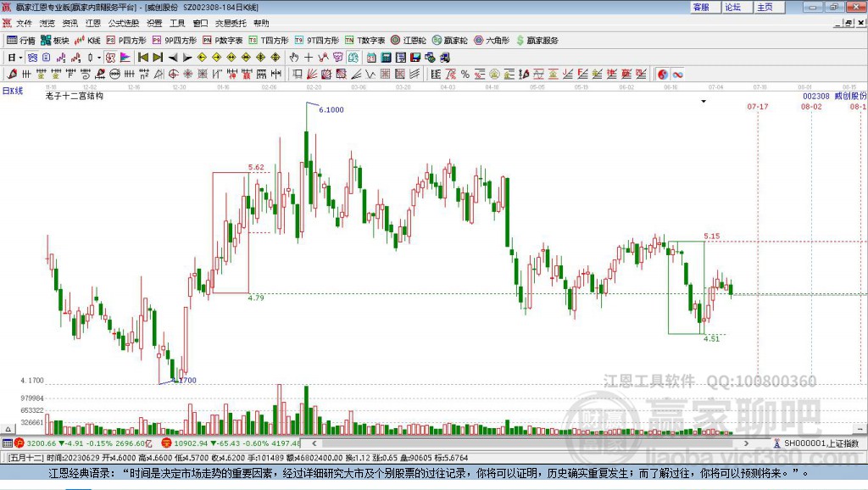This screenshot has width=868, height=490.
Task: Open the 江恩 menu
Action: click(x=93, y=23)
